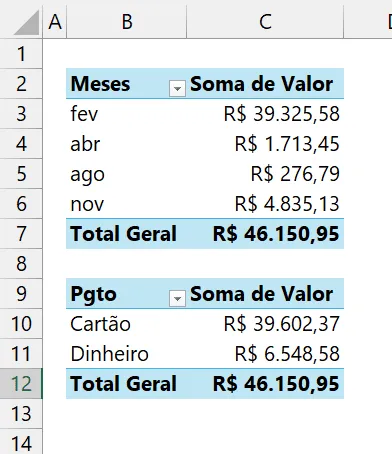Click bottom Total Geral R$ 46.150,95 cell
This screenshot has height=454, width=392.
(x=265, y=384)
